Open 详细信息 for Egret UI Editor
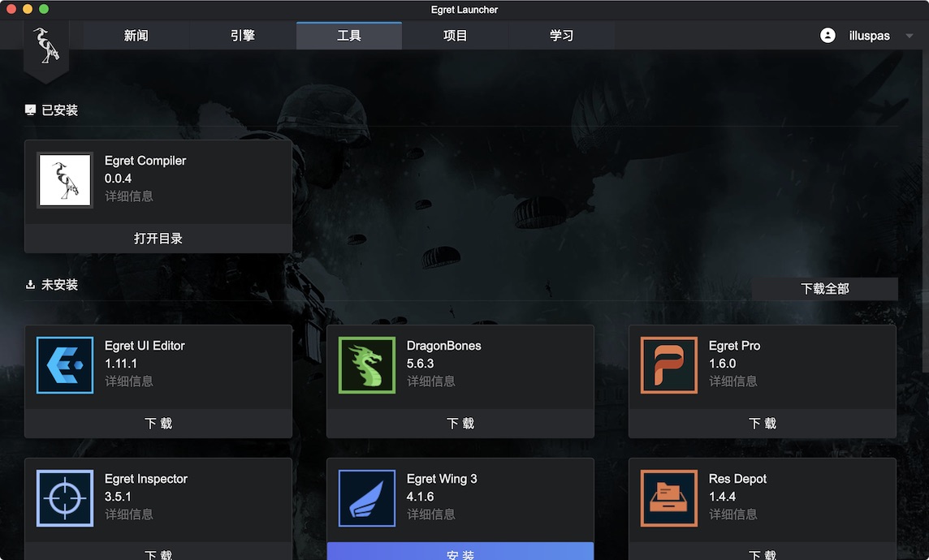 click(x=128, y=381)
